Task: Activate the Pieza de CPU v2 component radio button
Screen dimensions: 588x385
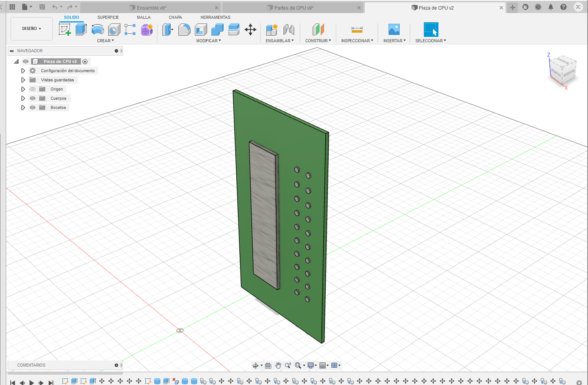Action: point(85,61)
